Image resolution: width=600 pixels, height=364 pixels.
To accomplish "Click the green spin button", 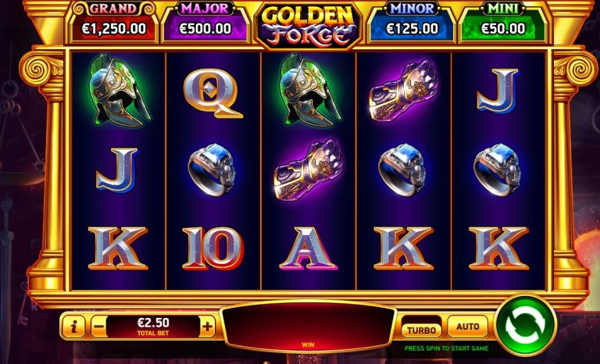I will click(525, 326).
